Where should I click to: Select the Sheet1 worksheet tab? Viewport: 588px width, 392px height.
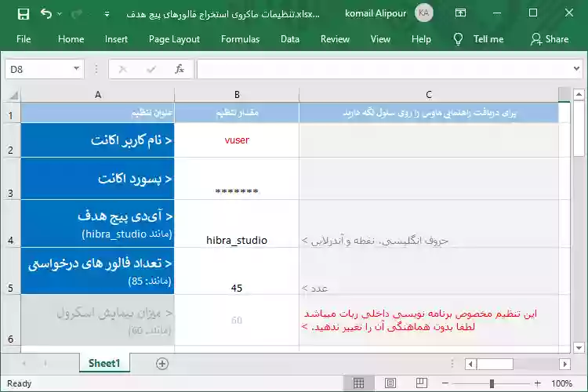(104, 364)
